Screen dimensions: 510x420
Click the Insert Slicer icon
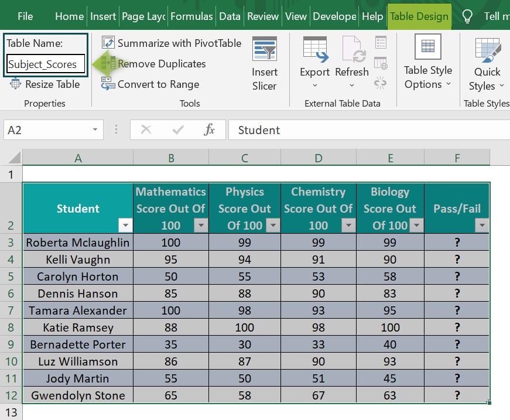point(265,49)
